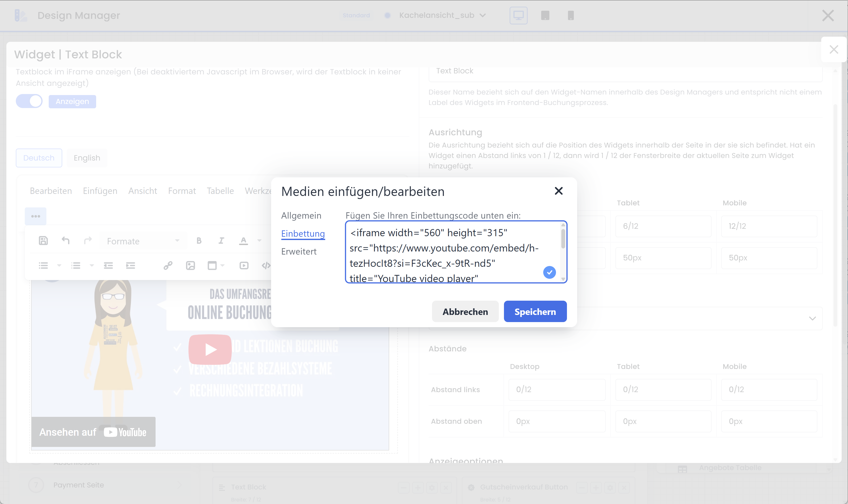Toggle italic formatting in text editor
The image size is (848, 504).
click(221, 241)
